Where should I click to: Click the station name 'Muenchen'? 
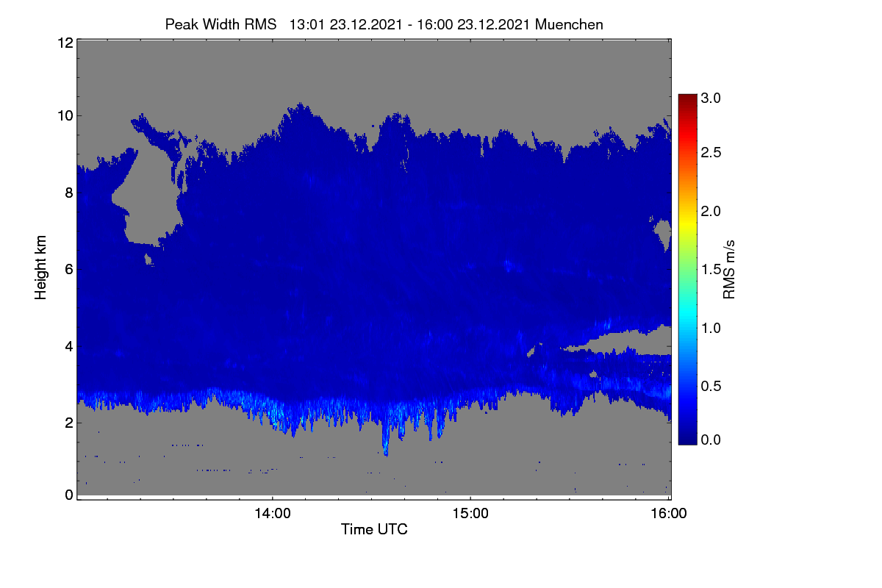point(570,24)
